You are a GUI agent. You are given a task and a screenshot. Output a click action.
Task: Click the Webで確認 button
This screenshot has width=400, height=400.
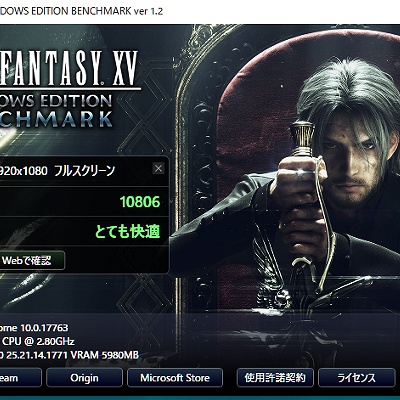tap(32, 260)
